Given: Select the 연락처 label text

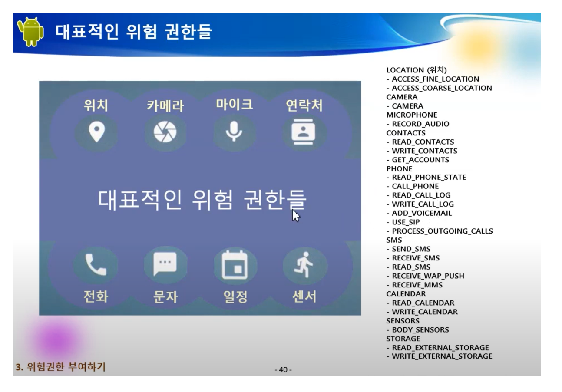Looking at the screenshot, I should point(304,105).
